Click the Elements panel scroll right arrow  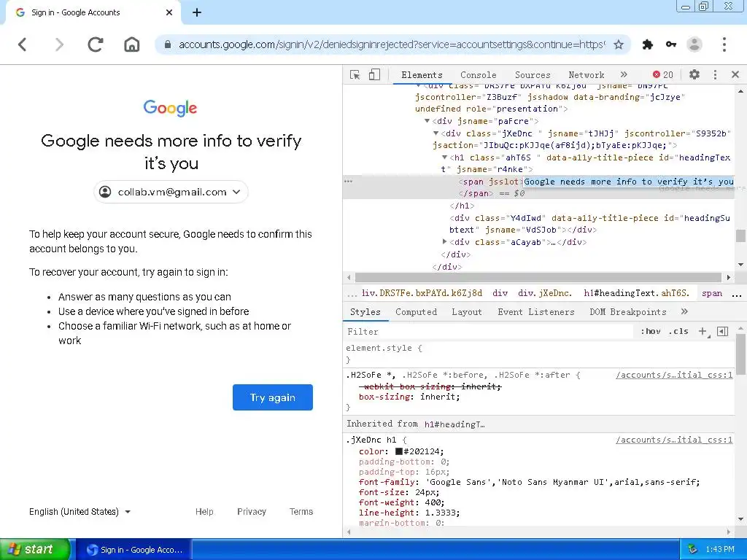(729, 277)
